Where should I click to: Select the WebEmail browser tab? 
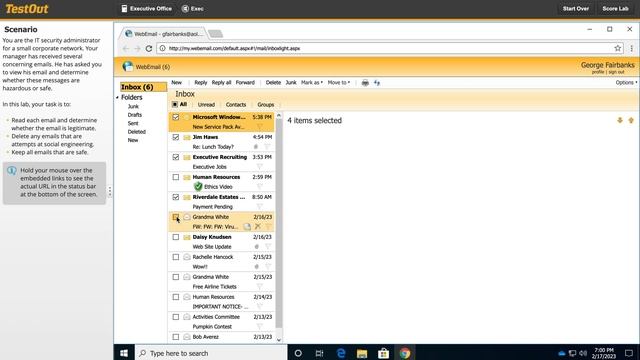tap(164, 34)
